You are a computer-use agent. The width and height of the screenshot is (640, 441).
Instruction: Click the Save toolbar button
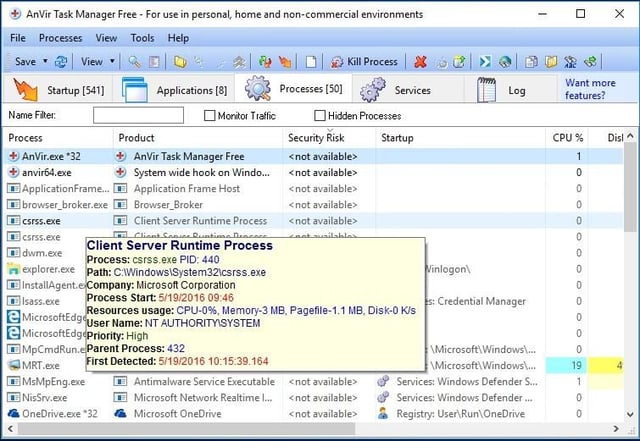[x=25, y=62]
